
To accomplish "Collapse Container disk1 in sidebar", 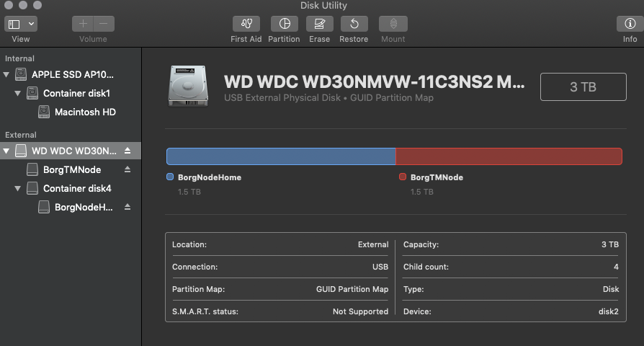I will (x=18, y=93).
